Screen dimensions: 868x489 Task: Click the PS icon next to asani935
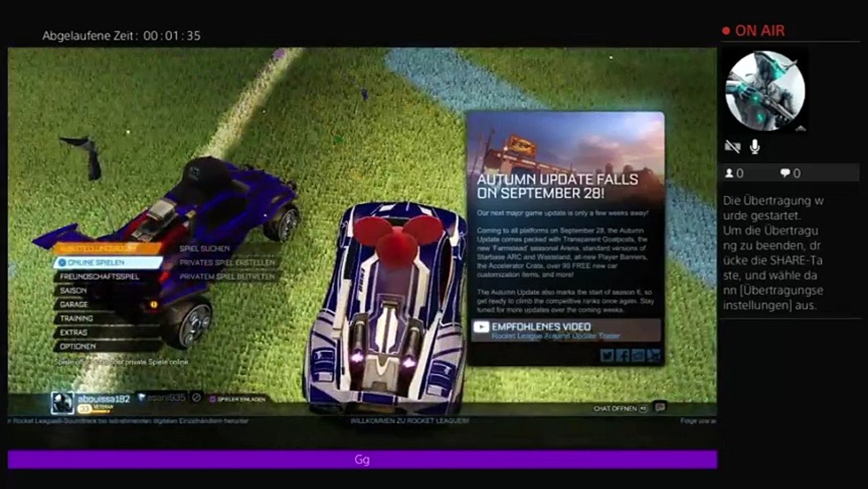point(141,397)
